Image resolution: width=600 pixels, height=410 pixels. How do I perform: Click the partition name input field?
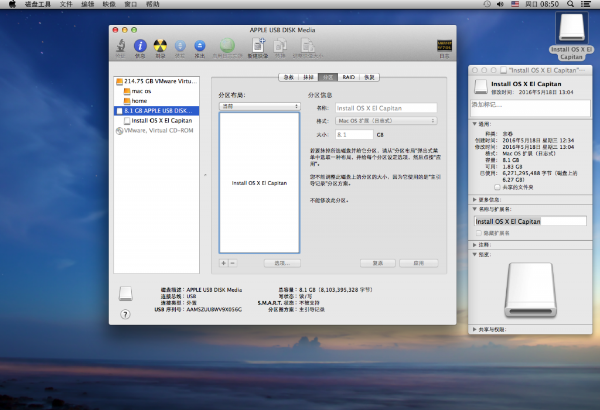pos(386,108)
